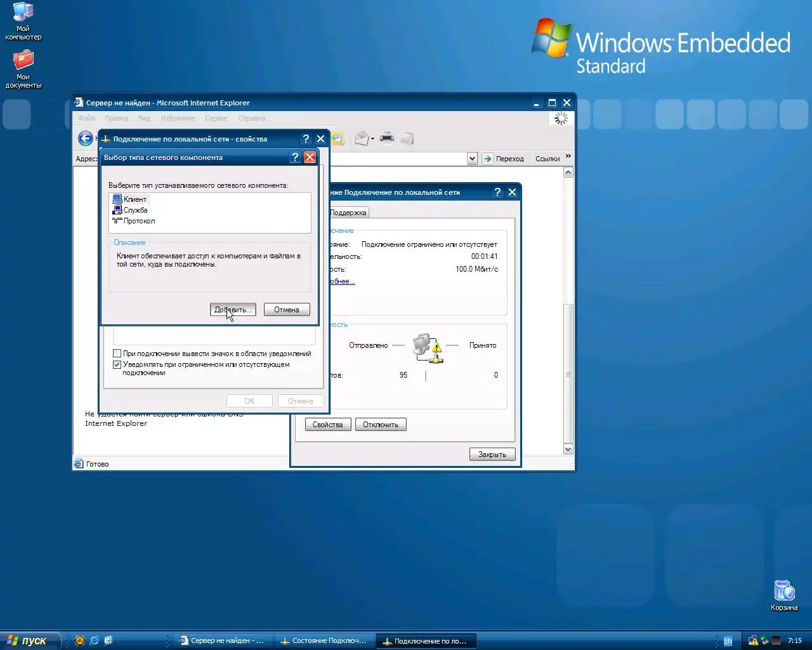Click the Отключить button
Viewport: 812px width, 650px height.
(381, 425)
